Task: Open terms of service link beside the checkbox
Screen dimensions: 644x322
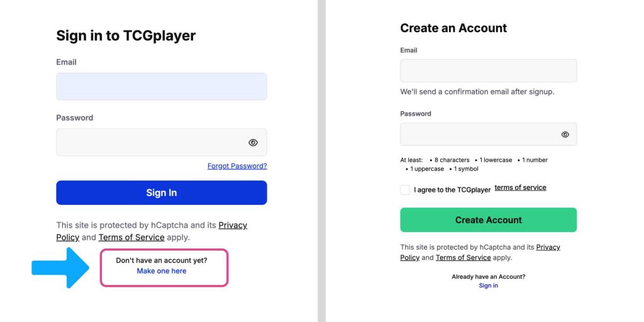Action: [x=520, y=187]
